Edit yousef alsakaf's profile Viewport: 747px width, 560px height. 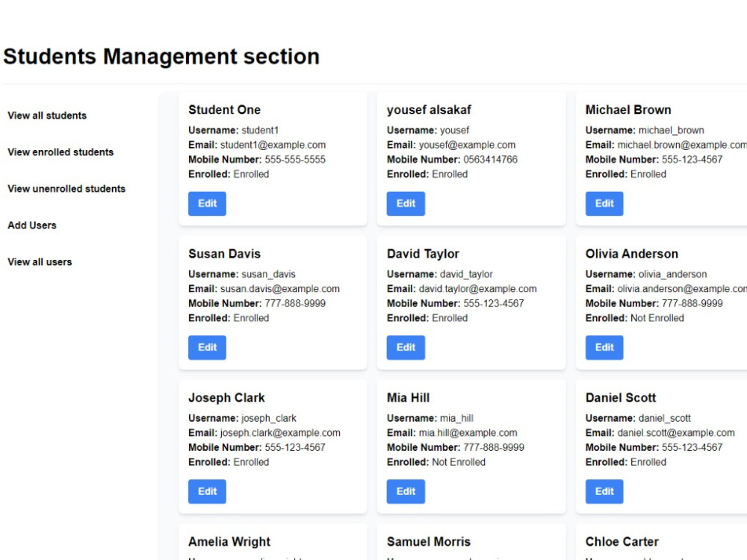[x=405, y=203]
